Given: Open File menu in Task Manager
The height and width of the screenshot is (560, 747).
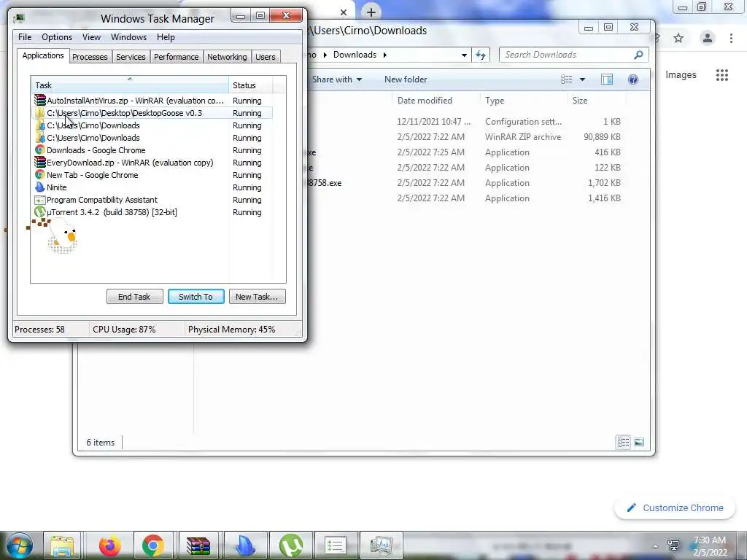Looking at the screenshot, I should [25, 37].
